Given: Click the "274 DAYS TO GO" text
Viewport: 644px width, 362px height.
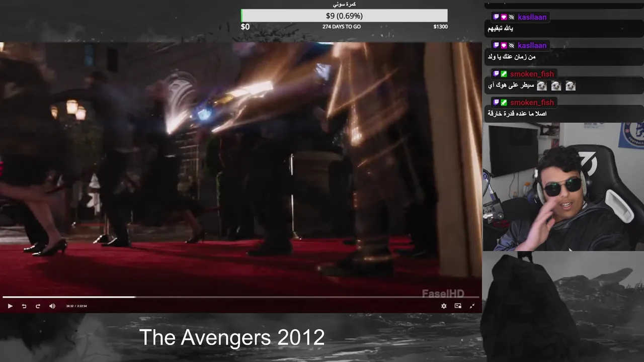Looking at the screenshot, I should click(x=342, y=27).
